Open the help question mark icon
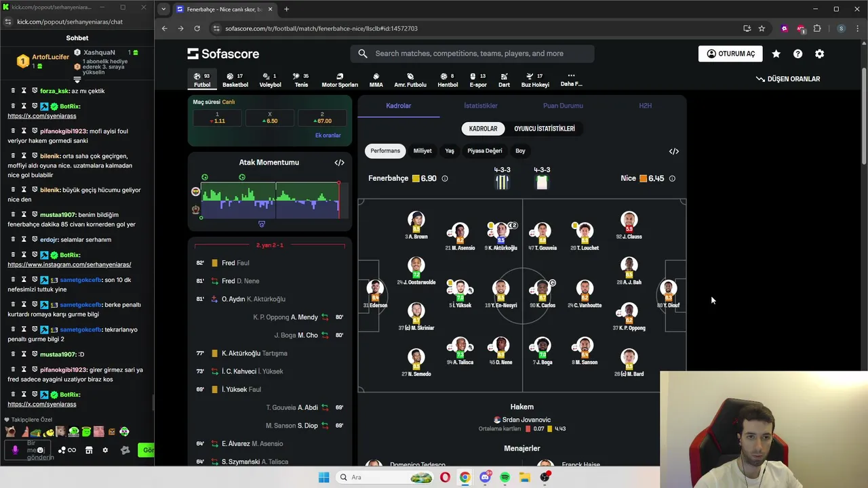 [x=797, y=54]
